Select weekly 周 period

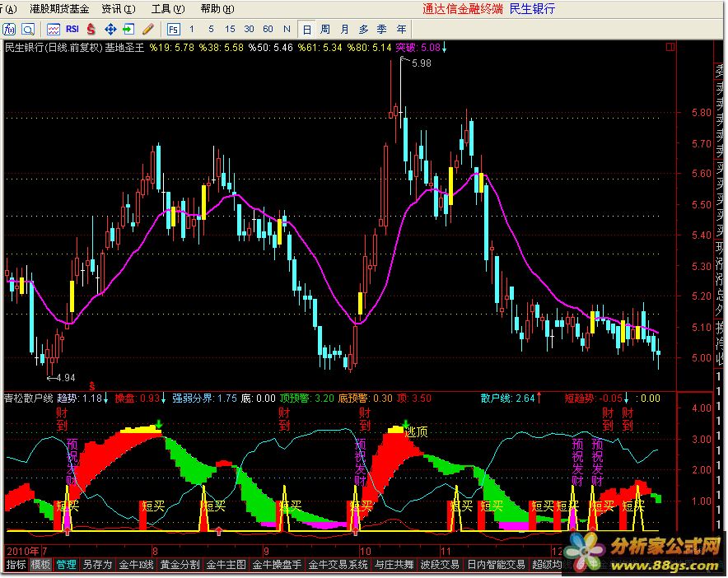325,30
